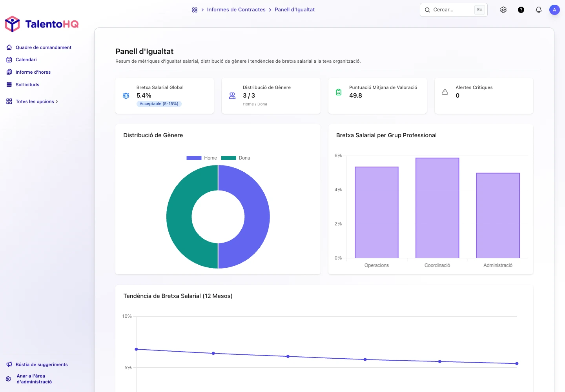This screenshot has width=565, height=392.
Task: Click the megaphone icon for suggestions
Action: (x=9, y=365)
